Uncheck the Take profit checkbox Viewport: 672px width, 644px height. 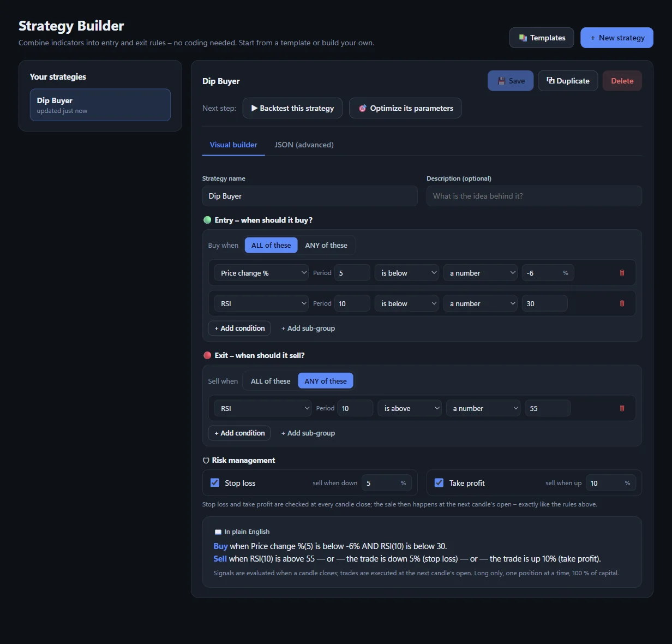tap(439, 482)
